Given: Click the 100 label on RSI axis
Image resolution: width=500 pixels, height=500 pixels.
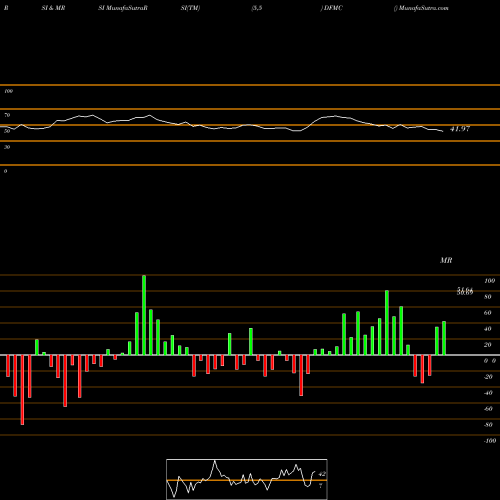Looking at the screenshot, I should click(x=8, y=91).
